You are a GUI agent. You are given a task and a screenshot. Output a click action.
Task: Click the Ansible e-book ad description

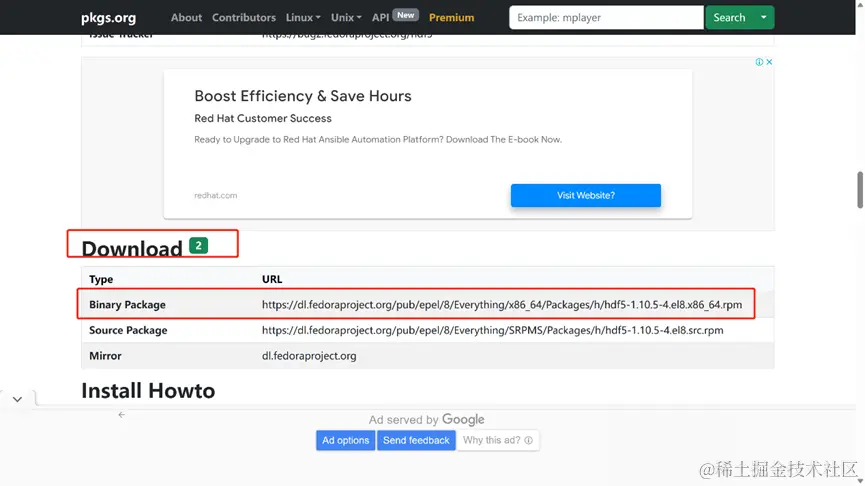pos(378,140)
